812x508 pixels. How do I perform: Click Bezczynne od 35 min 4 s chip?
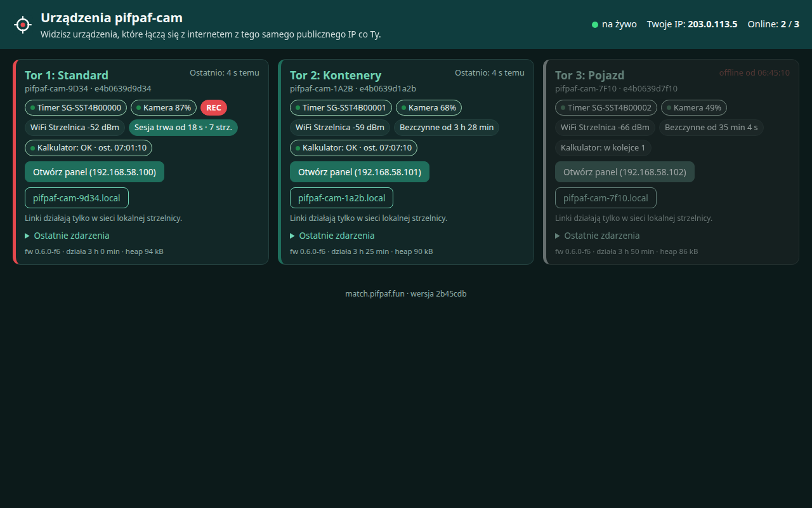pos(711,128)
